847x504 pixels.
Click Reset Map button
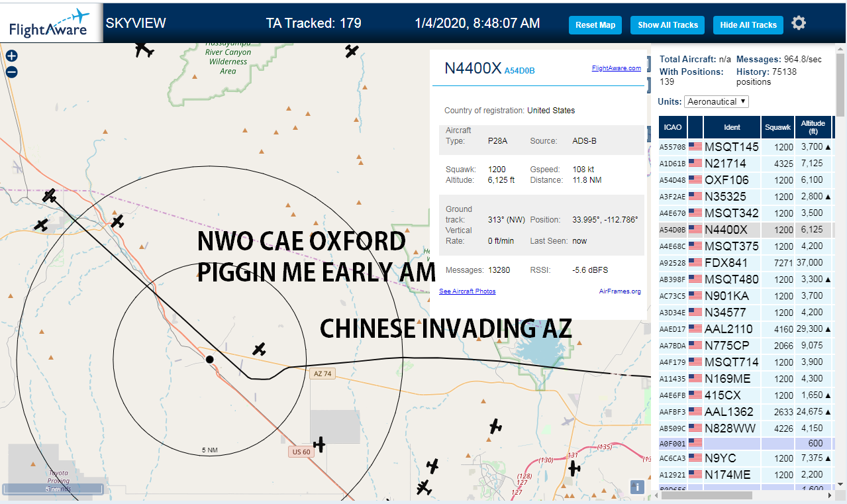tap(595, 25)
